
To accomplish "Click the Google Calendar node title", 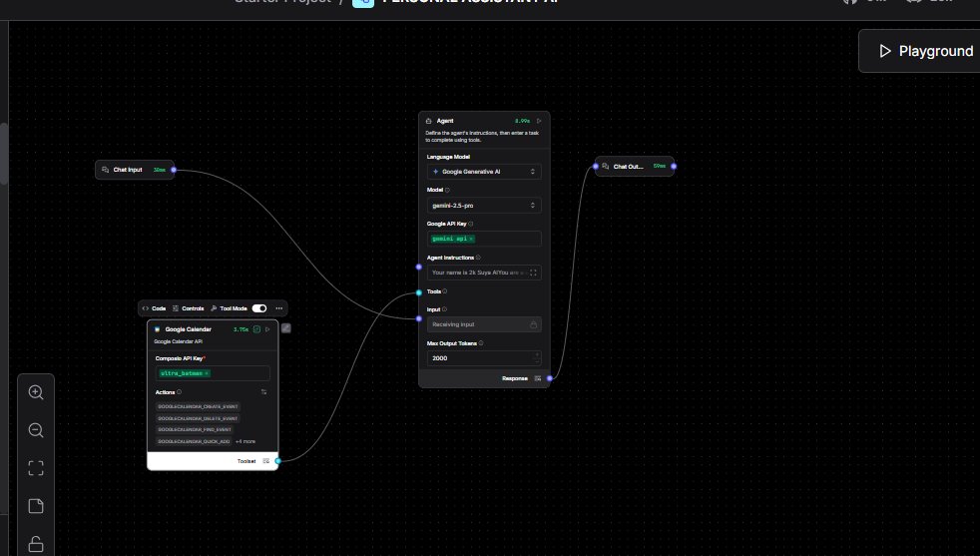I will click(189, 329).
